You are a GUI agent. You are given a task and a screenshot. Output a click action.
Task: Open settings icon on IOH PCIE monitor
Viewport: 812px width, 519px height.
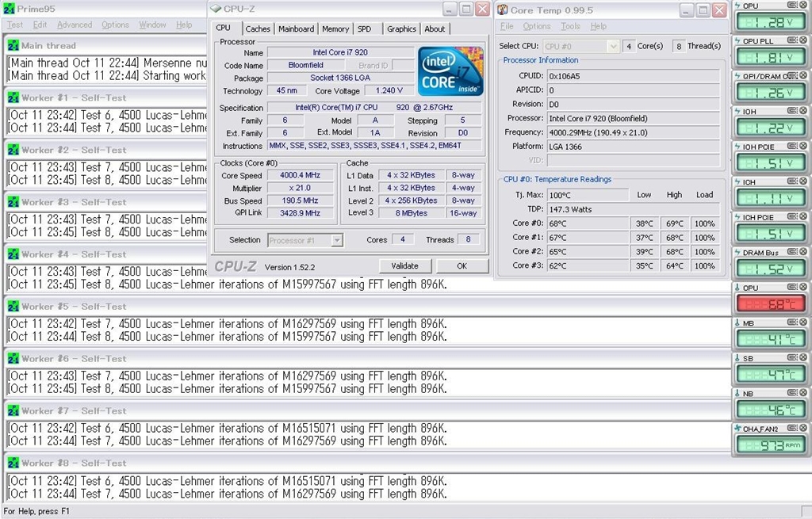(792, 146)
